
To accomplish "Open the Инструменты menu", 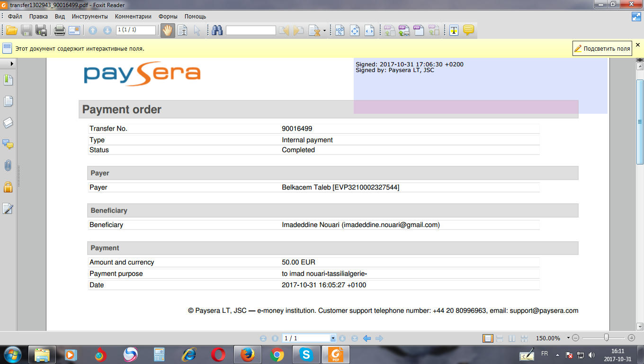I will click(90, 17).
